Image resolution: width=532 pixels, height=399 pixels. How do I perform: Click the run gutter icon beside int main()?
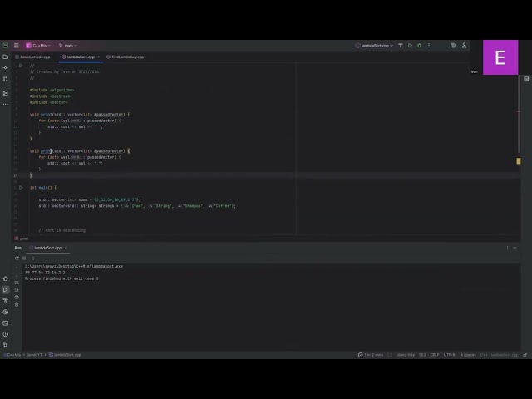pos(21,187)
